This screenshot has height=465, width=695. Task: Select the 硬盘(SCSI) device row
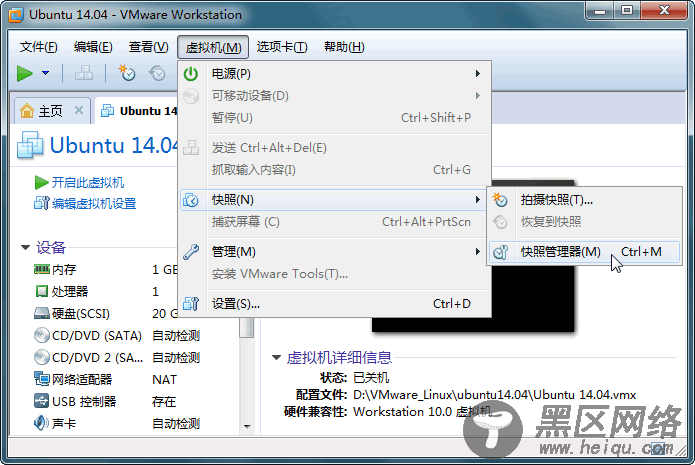click(x=105, y=313)
